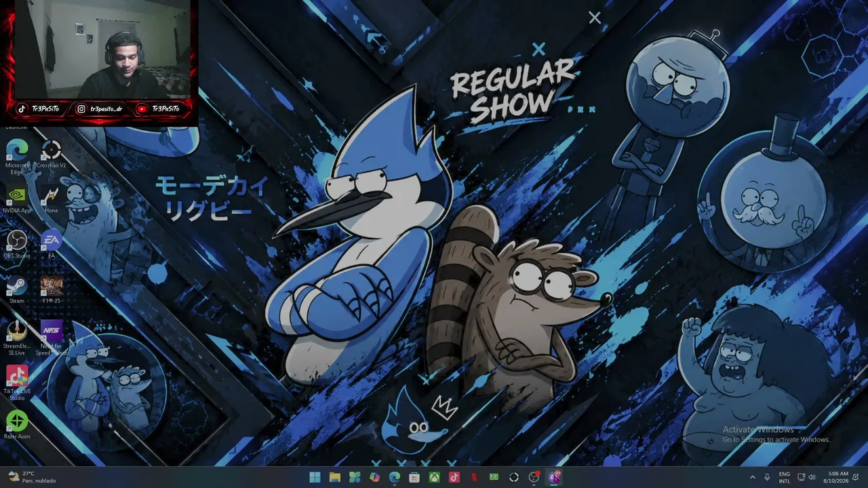This screenshot has height=488, width=868.
Task: Open the green ticket-shaped taskbar app
Action: pyautogui.click(x=494, y=477)
